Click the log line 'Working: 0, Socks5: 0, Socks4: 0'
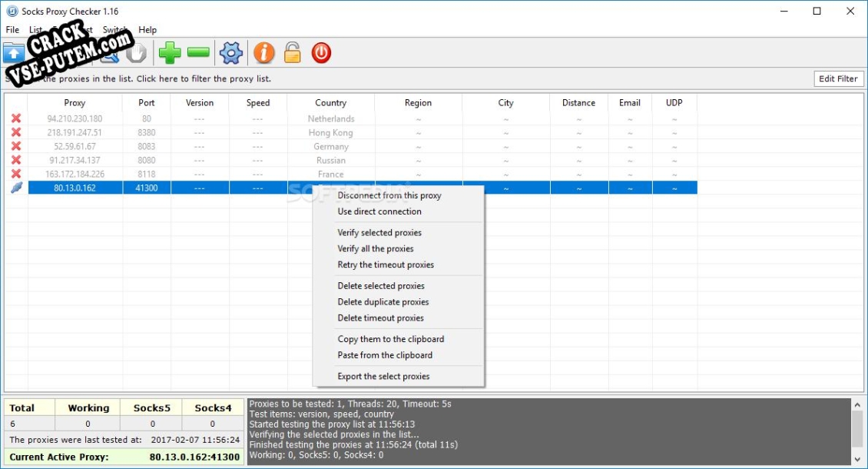 tap(316, 455)
